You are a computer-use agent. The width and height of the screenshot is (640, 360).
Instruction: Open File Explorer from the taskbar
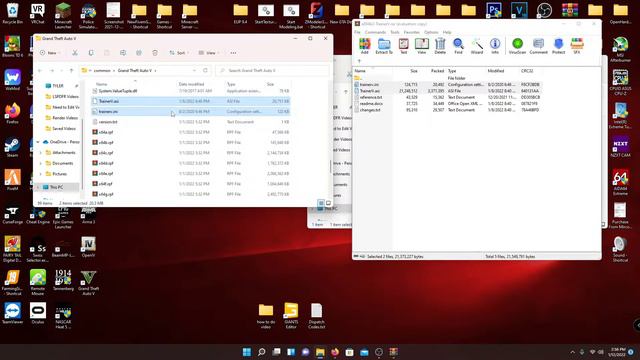320,352
